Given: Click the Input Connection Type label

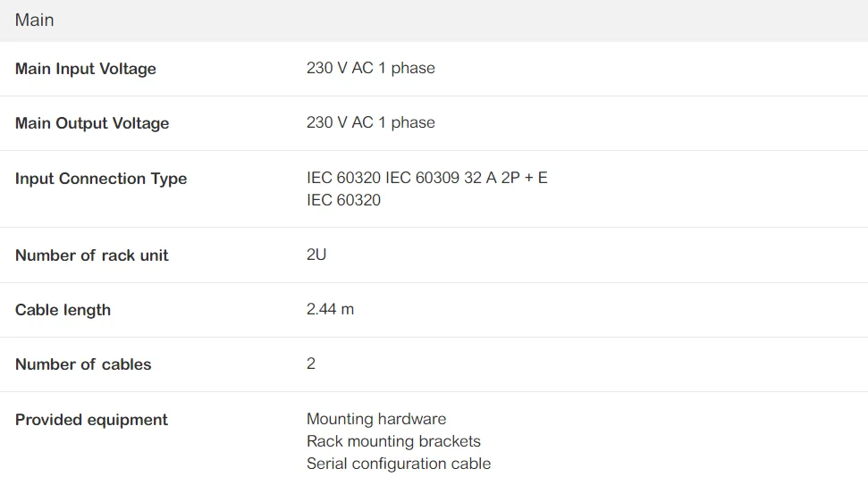Looking at the screenshot, I should coord(101,179).
